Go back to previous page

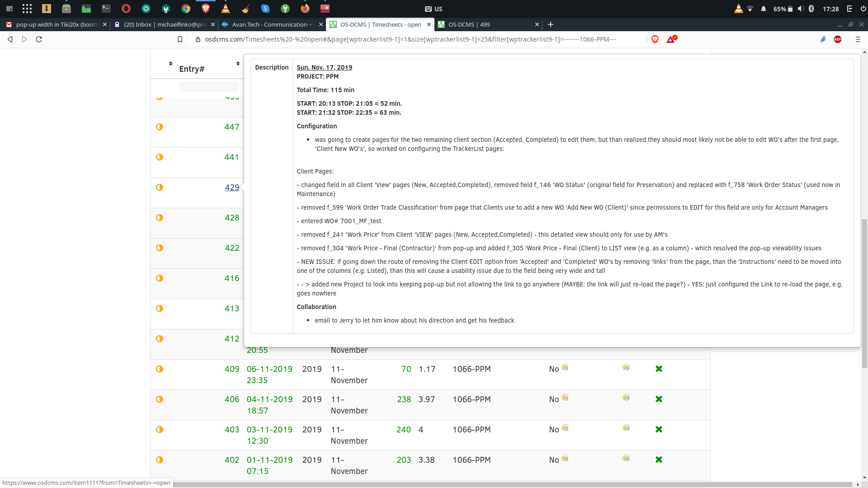point(10,39)
